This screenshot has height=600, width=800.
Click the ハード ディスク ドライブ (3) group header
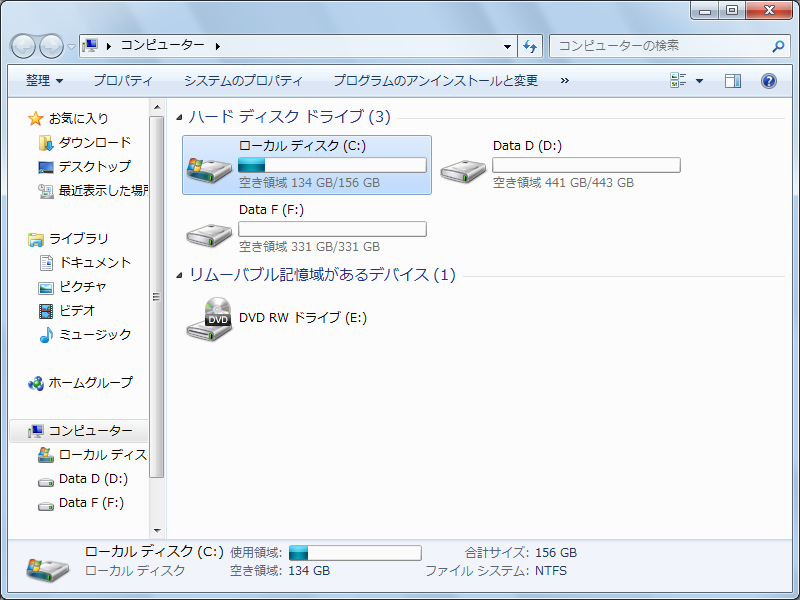(289, 116)
